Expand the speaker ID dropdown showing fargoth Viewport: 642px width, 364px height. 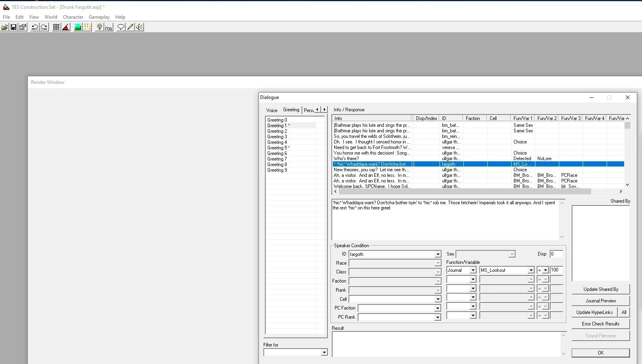coord(438,254)
